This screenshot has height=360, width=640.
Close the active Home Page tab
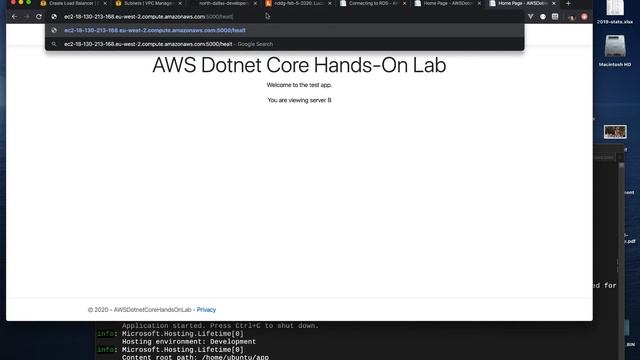click(x=554, y=3)
